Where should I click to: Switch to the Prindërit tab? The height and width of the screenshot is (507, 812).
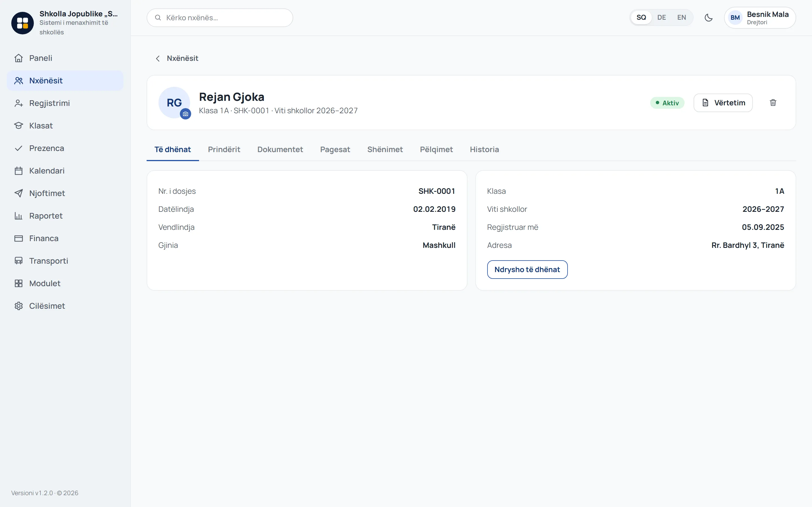point(224,150)
